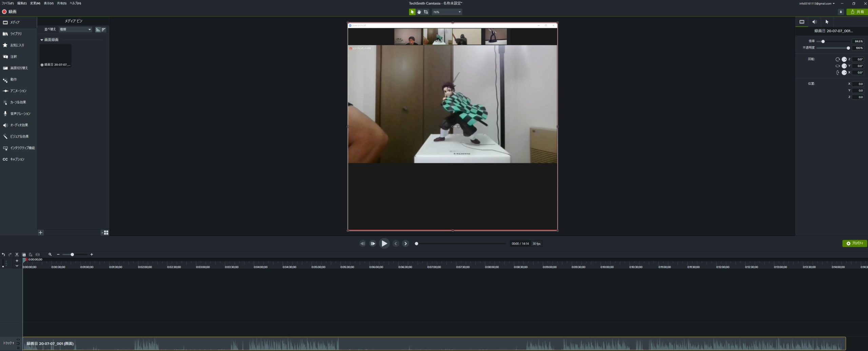
Task: Open the ヘルプ menu
Action: coord(75,3)
